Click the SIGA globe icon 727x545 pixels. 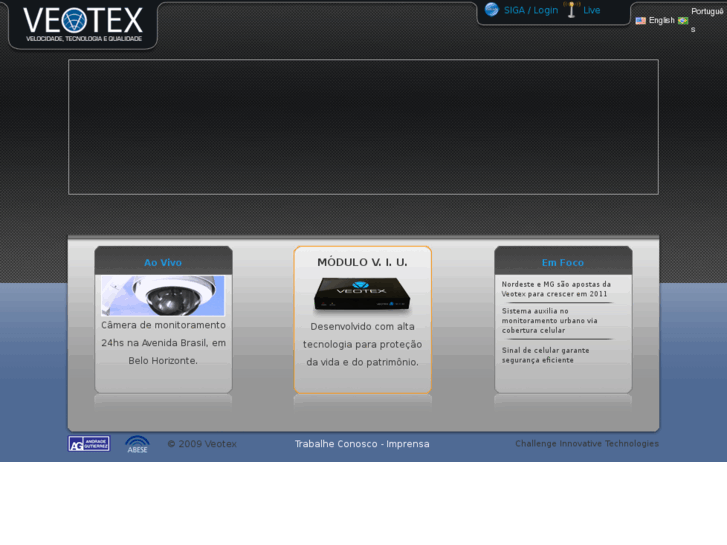(491, 10)
